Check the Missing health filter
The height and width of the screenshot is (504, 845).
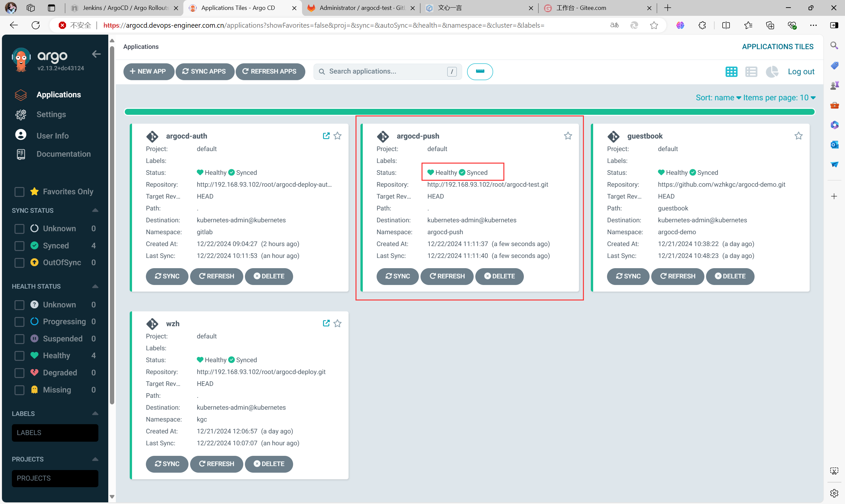[x=19, y=390]
